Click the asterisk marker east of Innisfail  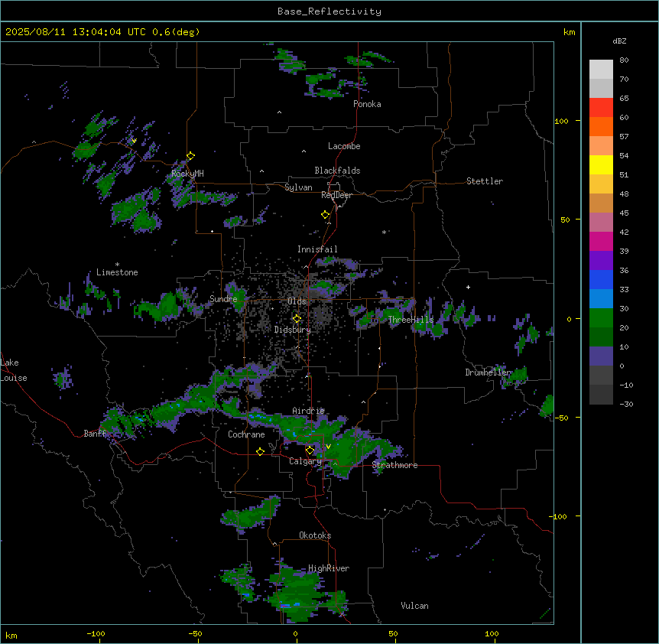(384, 232)
